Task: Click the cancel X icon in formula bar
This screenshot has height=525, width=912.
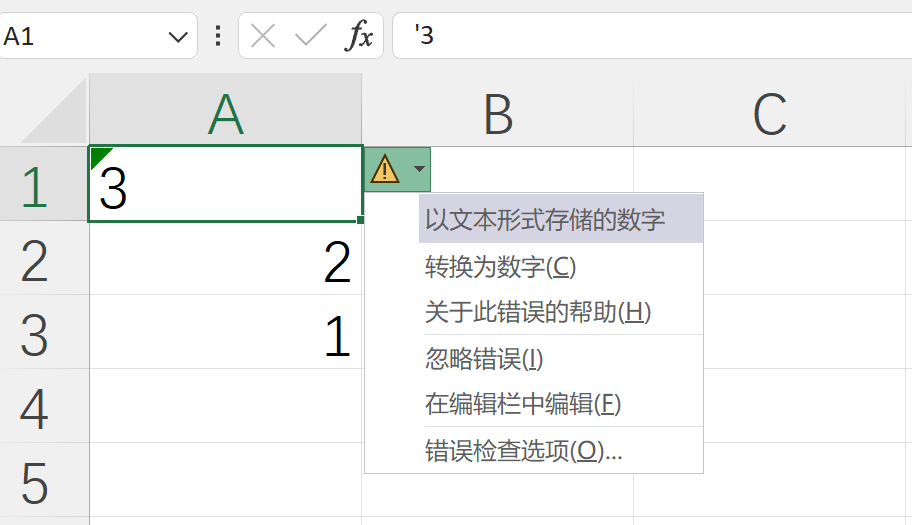Action: pos(263,37)
